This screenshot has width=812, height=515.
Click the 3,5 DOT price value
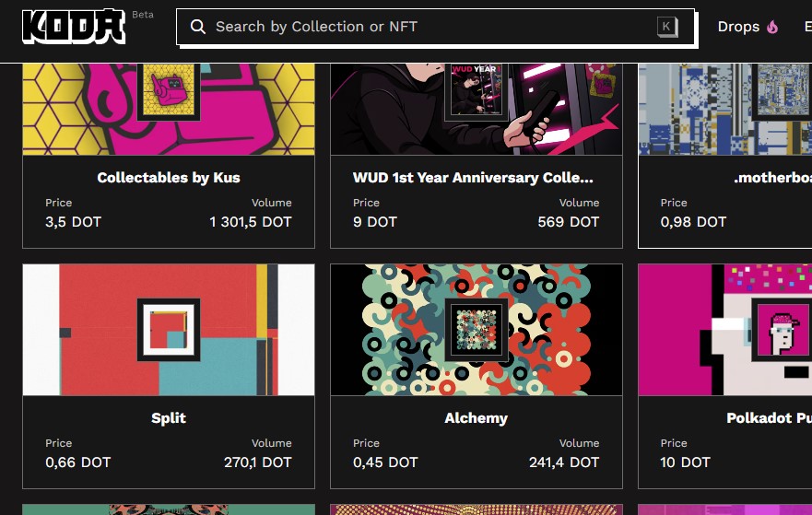(x=73, y=222)
